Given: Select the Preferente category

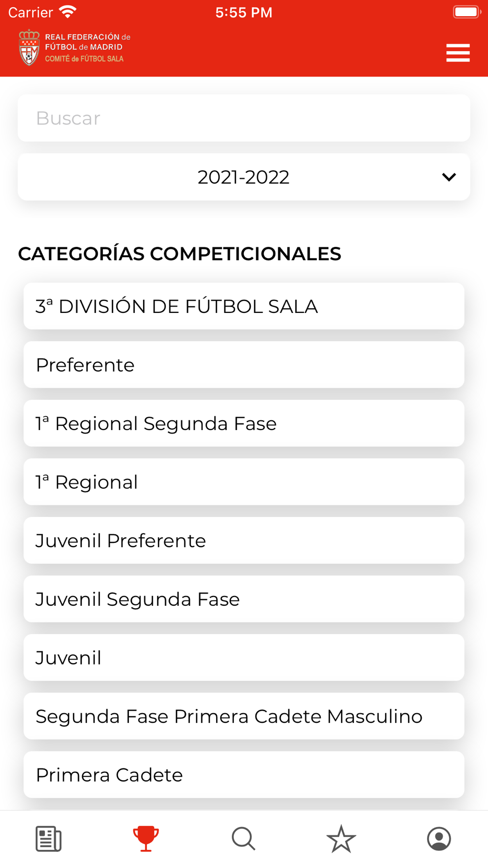Looking at the screenshot, I should tap(244, 365).
